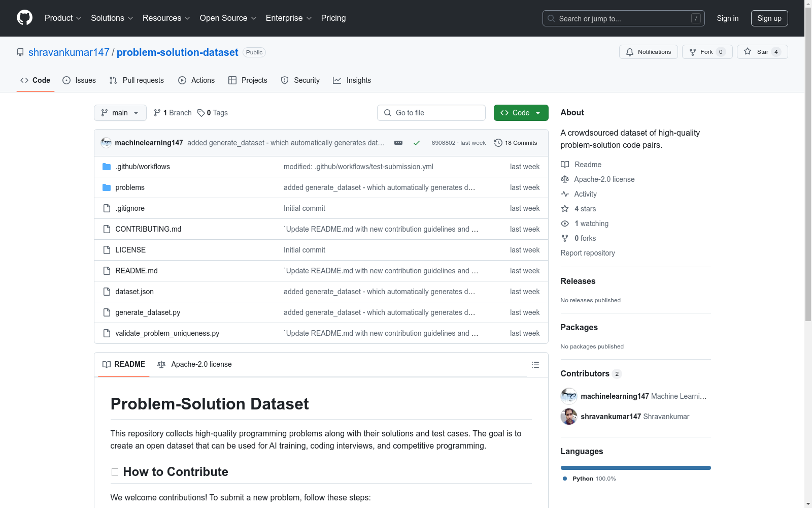The height and width of the screenshot is (508, 812).
Task: View the 18 Commits history
Action: [516, 143]
